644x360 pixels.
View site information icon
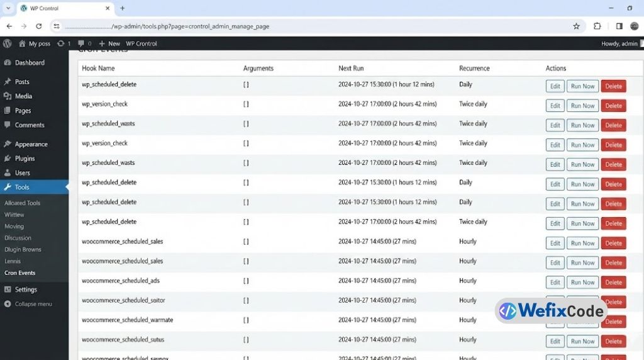tap(57, 26)
